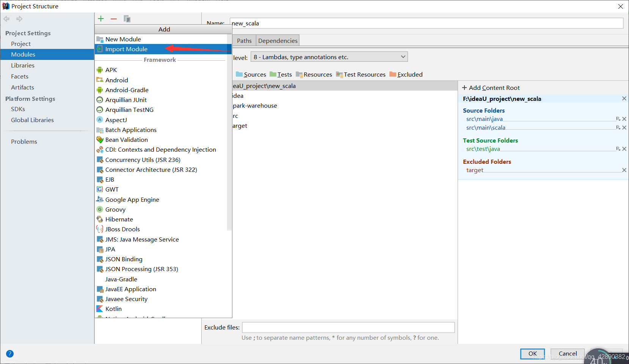Click the Connector Architecture (JSR 322) icon
Image resolution: width=629 pixels, height=364 pixels.
[x=100, y=169]
